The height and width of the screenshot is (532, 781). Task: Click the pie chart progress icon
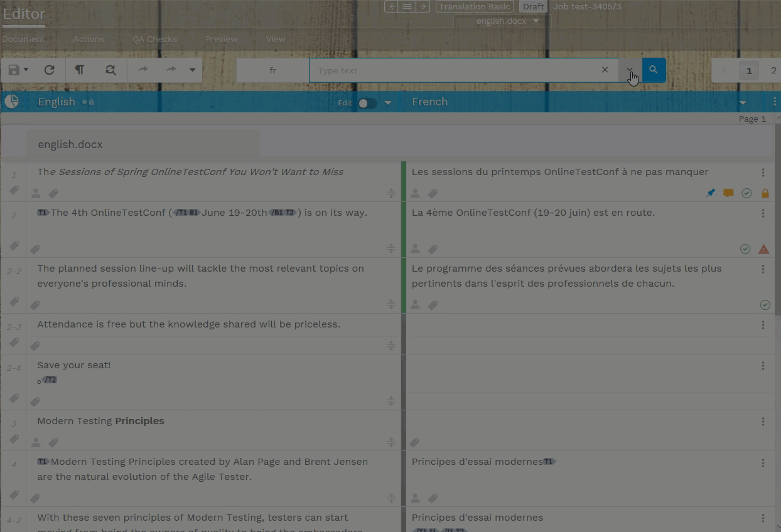[11, 102]
